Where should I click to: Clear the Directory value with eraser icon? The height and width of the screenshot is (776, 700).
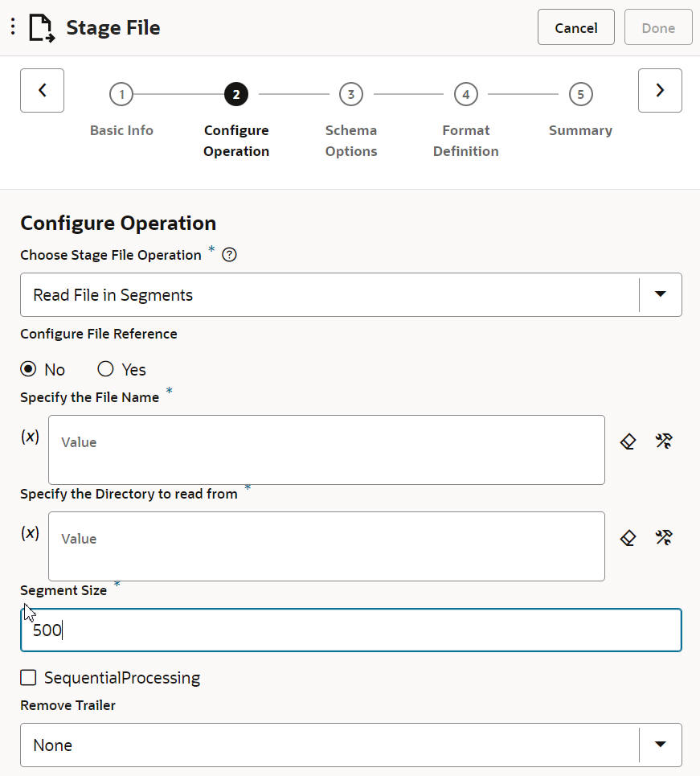(628, 537)
